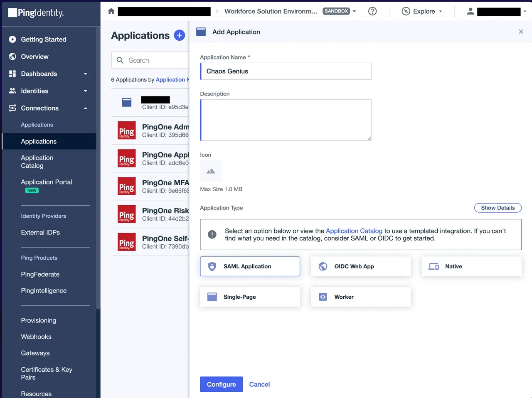Collapse the Connections menu arrow
This screenshot has height=398, width=532.
[86, 108]
